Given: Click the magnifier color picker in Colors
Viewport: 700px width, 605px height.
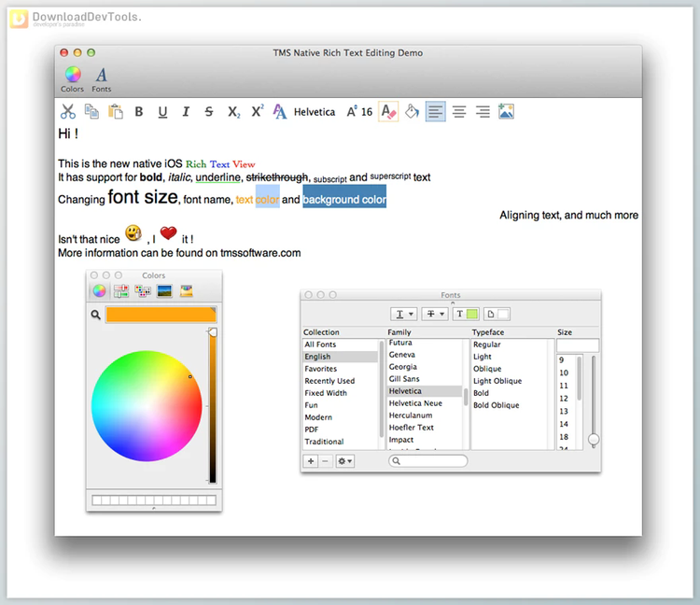Looking at the screenshot, I should (x=95, y=315).
